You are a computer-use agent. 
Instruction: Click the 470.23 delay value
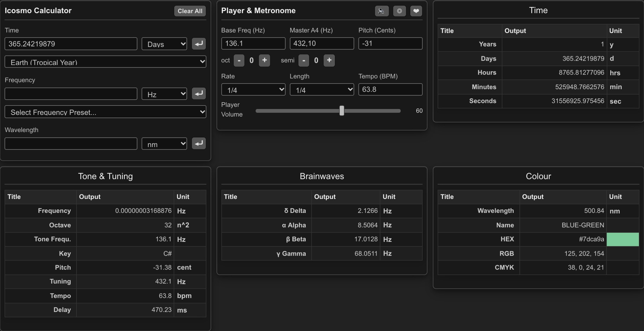click(162, 310)
